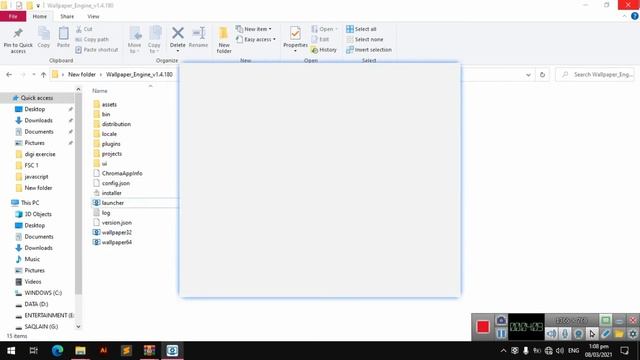Switch to the View tab

pos(93,16)
